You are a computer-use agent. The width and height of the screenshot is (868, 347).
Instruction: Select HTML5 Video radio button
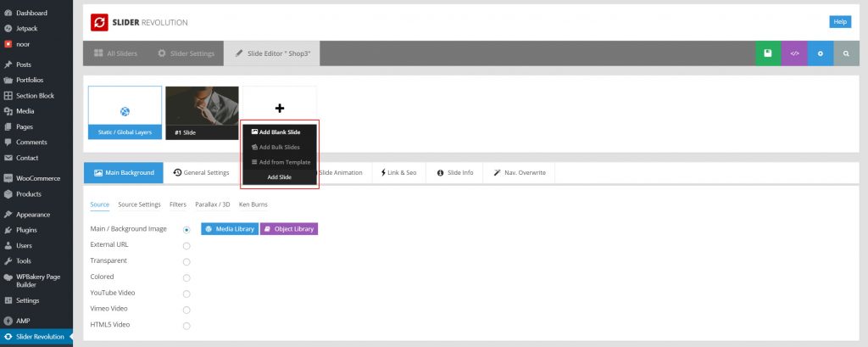(186, 326)
